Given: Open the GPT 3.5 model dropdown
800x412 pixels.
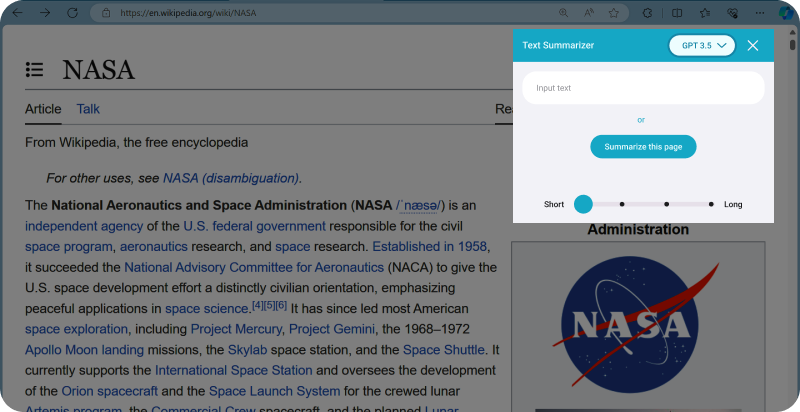Looking at the screenshot, I should [702, 45].
